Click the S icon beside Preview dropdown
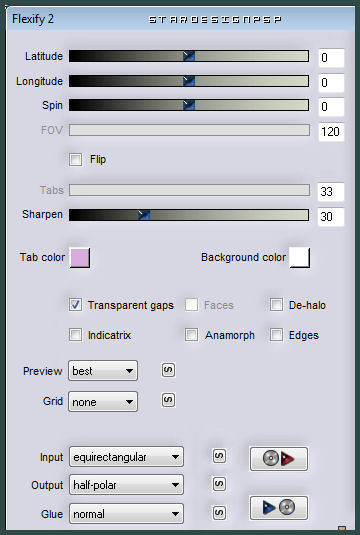Image resolution: width=360 pixels, height=535 pixels. tap(168, 370)
